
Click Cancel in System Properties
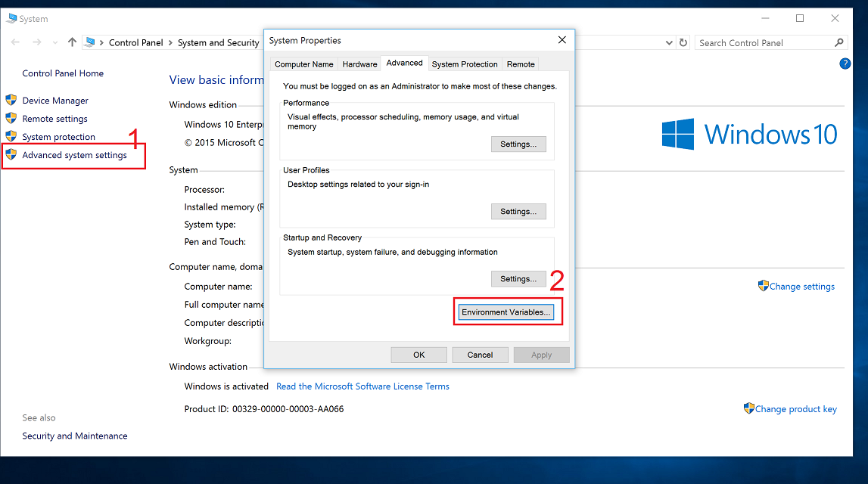click(480, 355)
